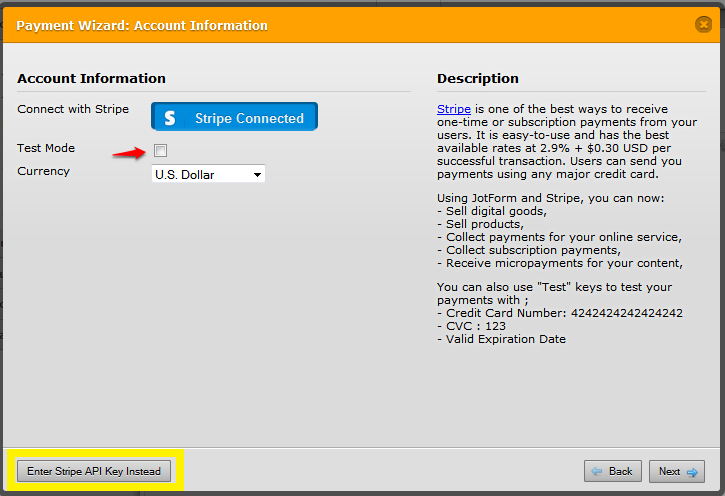Click the Credit Card Number 4242424242424242 text

tap(560, 313)
